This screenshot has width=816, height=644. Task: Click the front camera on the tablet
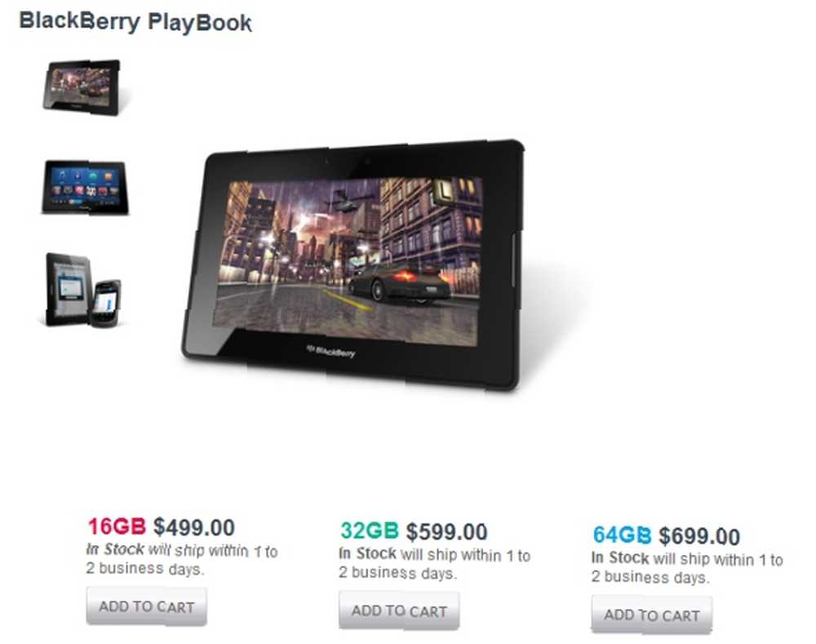367,161
